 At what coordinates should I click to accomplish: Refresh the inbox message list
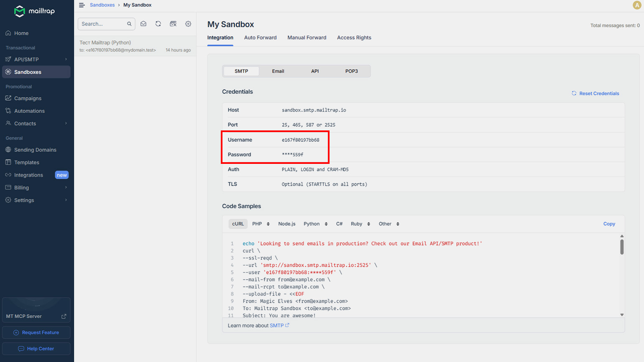[158, 24]
